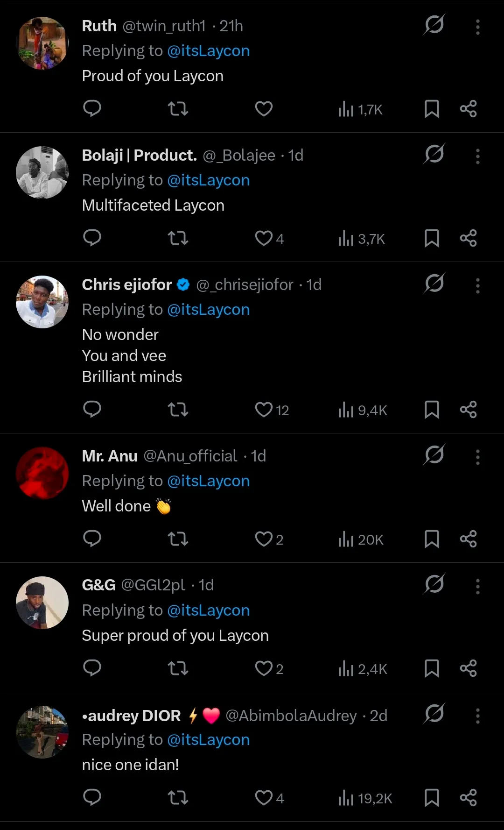Expand more options on G&G's reply
Viewport: 504px width, 830px height.
click(477, 587)
